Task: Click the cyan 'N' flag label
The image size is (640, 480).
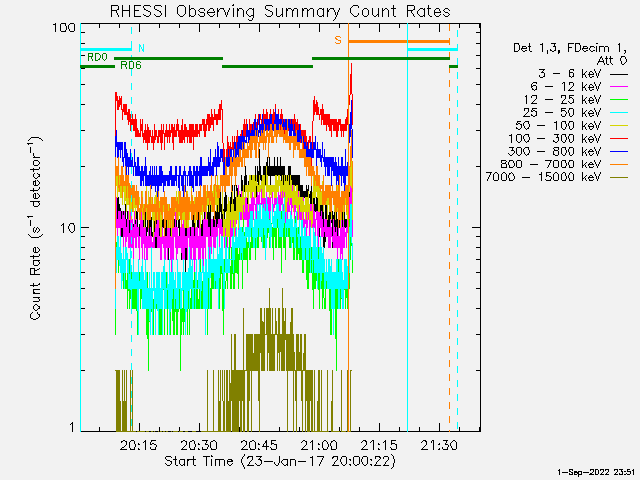Action: (141, 48)
